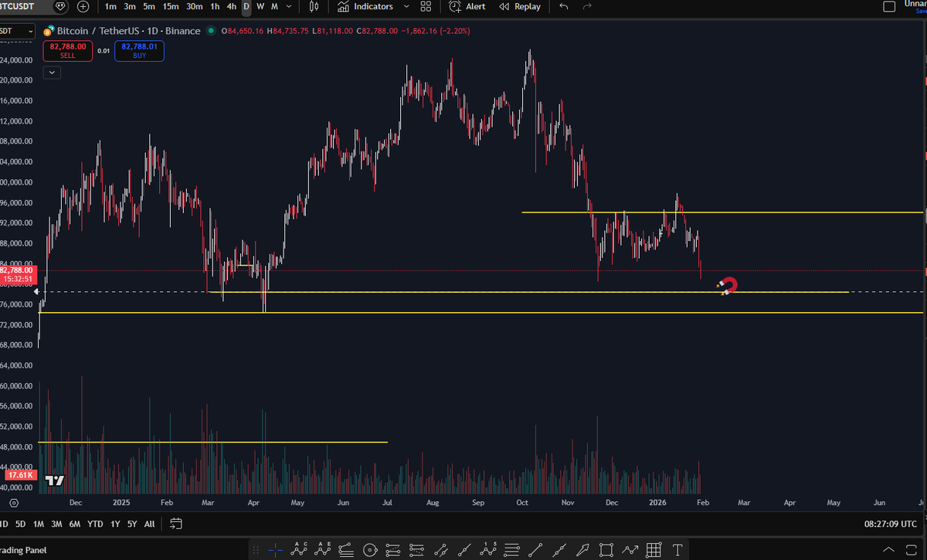Click the 0.01 quantity field
927x560 pixels.
tap(105, 51)
